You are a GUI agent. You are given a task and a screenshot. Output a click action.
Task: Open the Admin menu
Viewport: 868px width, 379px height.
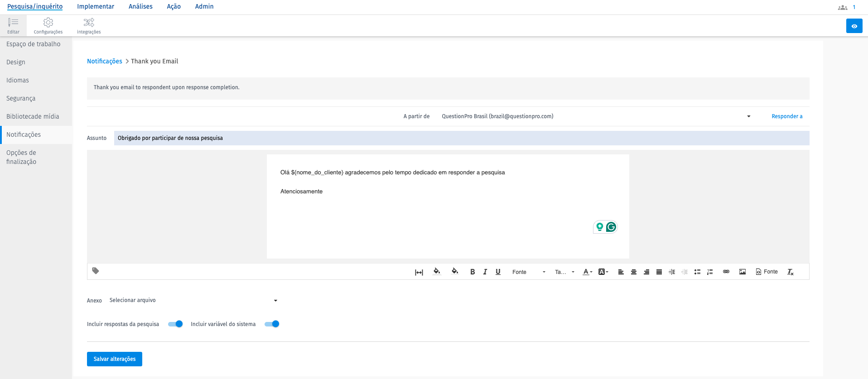click(x=204, y=6)
